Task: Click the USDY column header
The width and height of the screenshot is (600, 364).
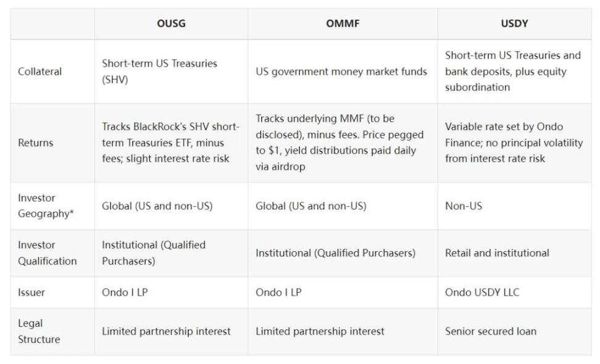Action: (514, 24)
